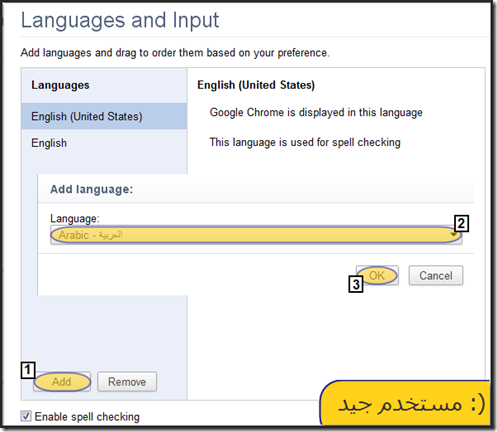
Task: Click the yellow Arabic smiley badge
Action: pyautogui.click(x=405, y=403)
